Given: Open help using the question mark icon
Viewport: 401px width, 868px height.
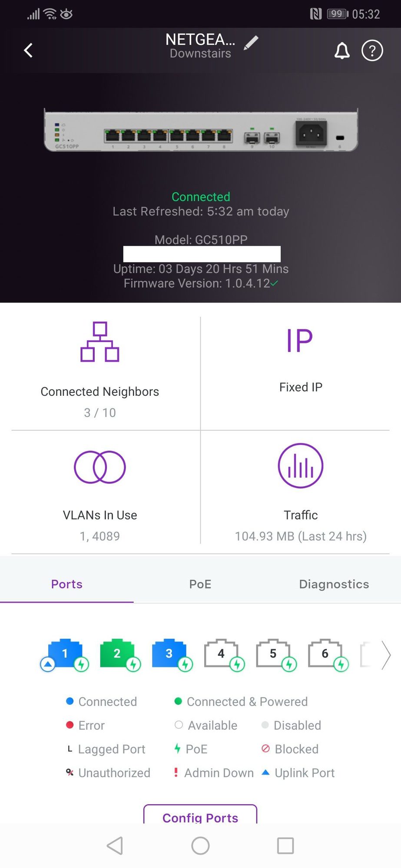Looking at the screenshot, I should (372, 50).
